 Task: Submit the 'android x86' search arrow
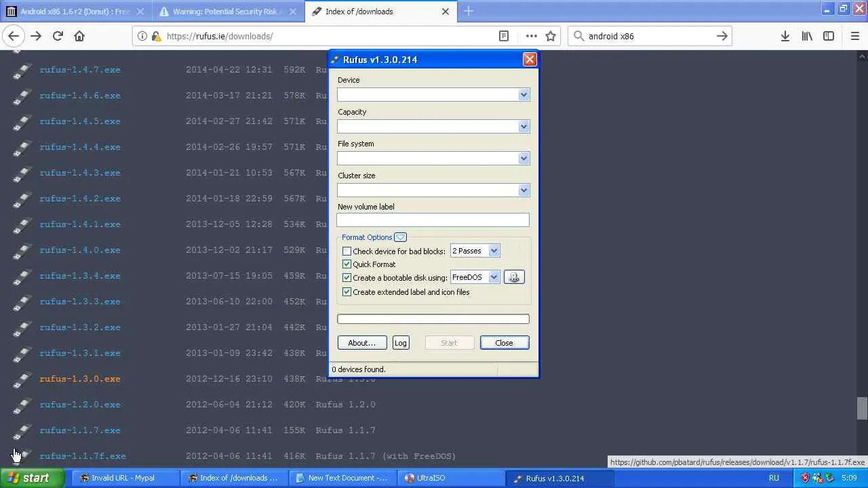pos(722,36)
